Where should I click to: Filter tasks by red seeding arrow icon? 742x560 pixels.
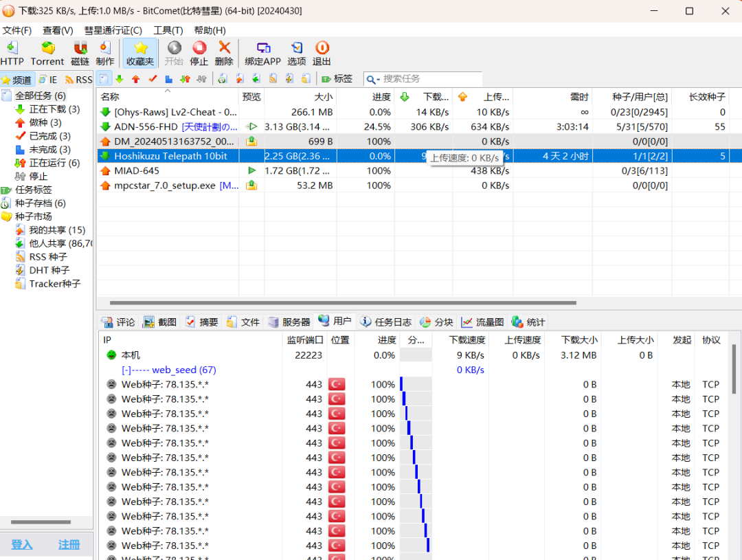tap(136, 78)
